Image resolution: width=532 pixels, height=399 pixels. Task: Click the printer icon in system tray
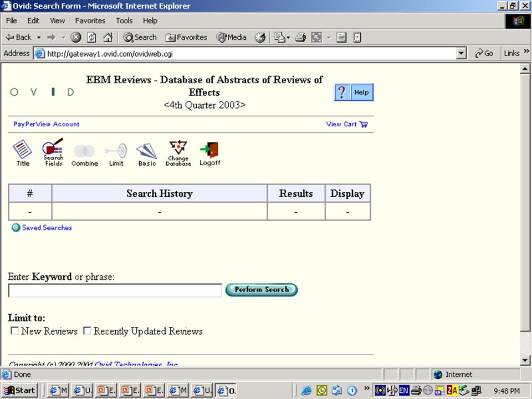tap(416, 391)
